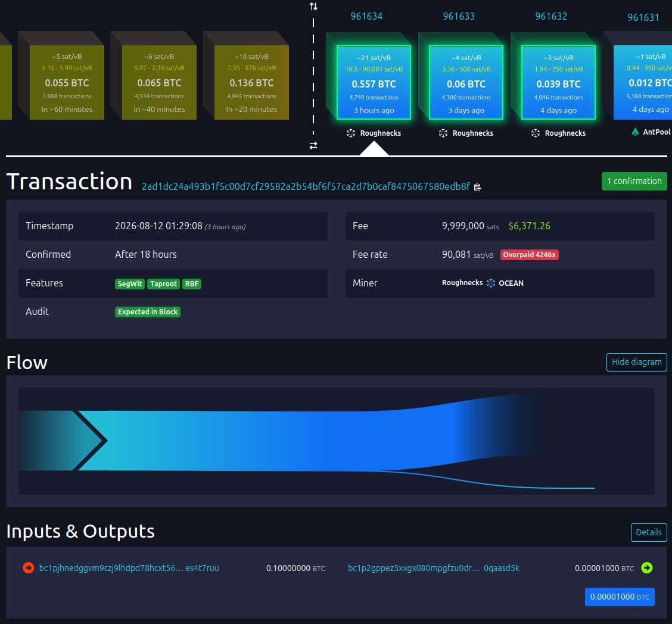Screen dimensions: 672x624
Task: Click the SegWit feature badge
Action: (130, 284)
